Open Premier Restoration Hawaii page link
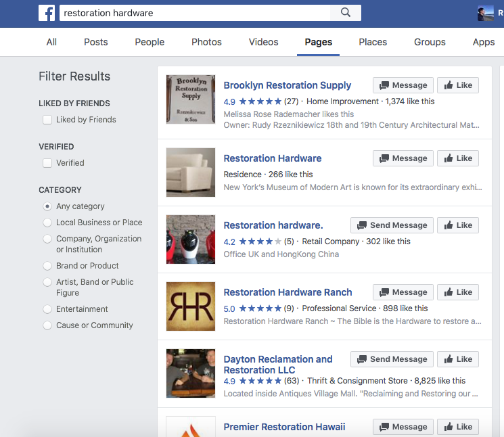Image resolution: width=504 pixels, height=437 pixels. coord(284,427)
